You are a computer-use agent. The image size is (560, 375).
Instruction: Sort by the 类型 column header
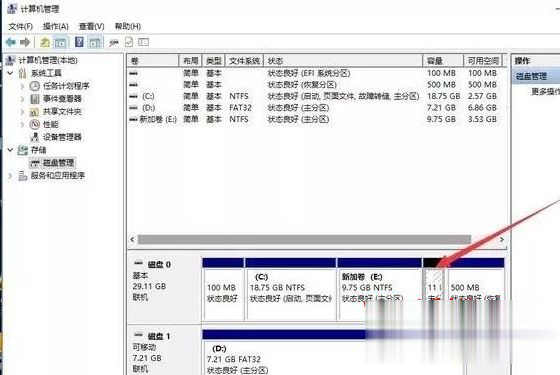click(x=214, y=61)
